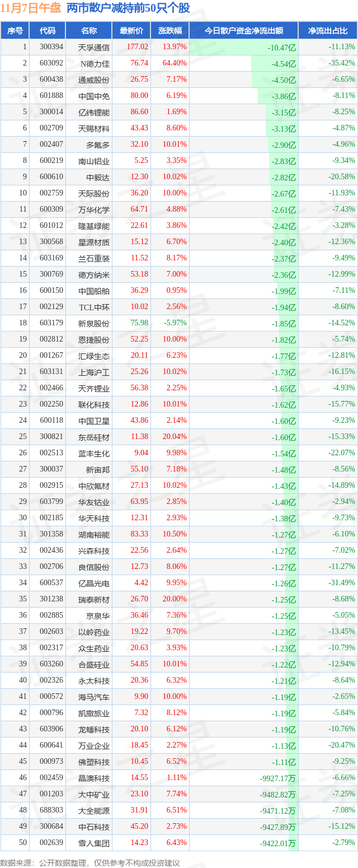Image resolution: width=358 pixels, height=868 pixels.
Task: Click the price 54.85 of 合盛硅业
Action: (x=139, y=664)
